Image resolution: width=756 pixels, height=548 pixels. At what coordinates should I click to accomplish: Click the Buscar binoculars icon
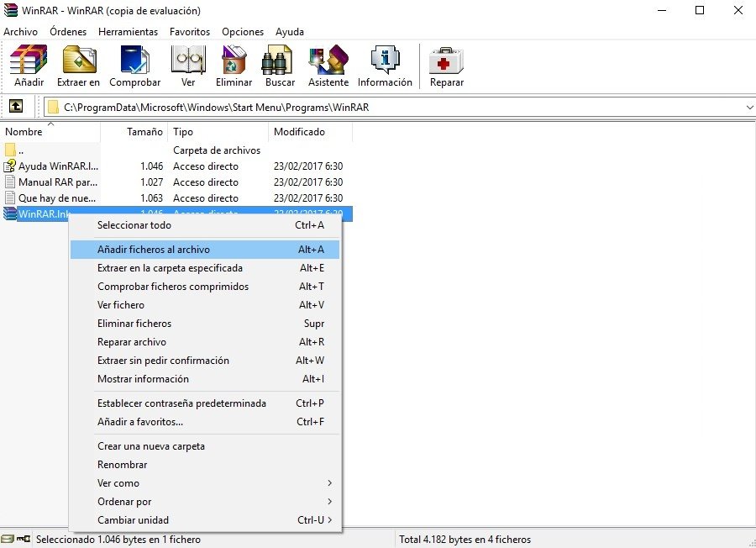point(277,60)
